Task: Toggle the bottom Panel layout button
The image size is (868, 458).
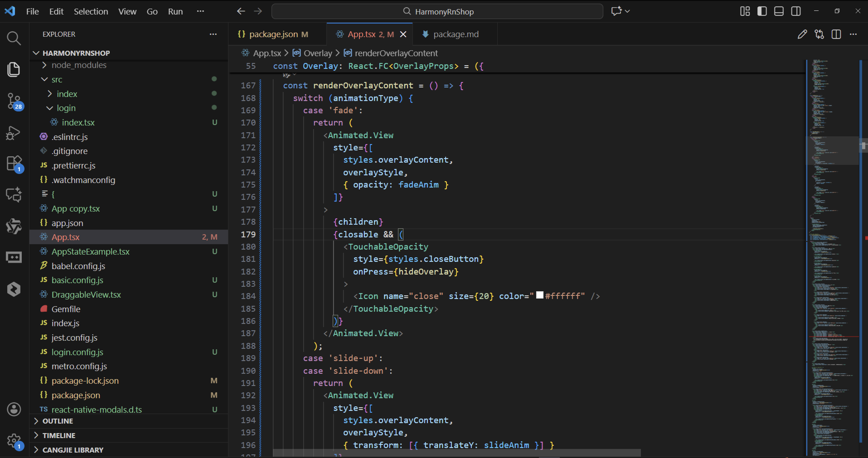Action: (779, 12)
